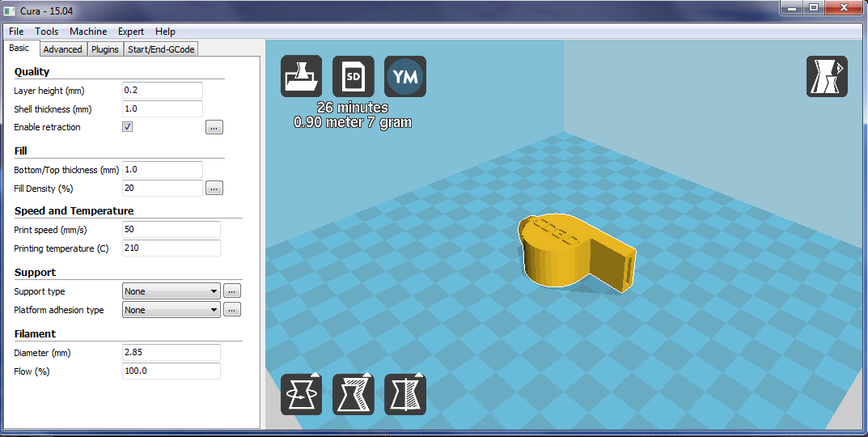Click the Fill section heading
Image resolution: width=868 pixels, height=437 pixels.
tap(20, 151)
